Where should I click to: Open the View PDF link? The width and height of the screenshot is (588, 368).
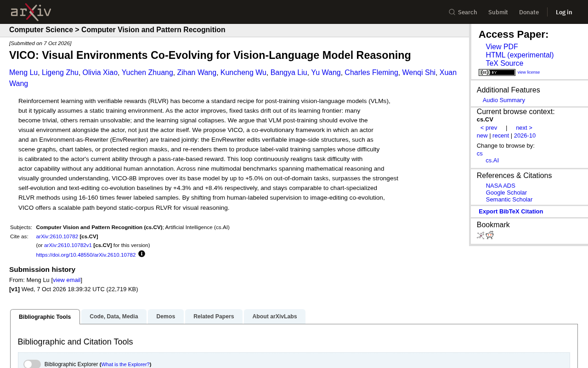click(x=502, y=47)
